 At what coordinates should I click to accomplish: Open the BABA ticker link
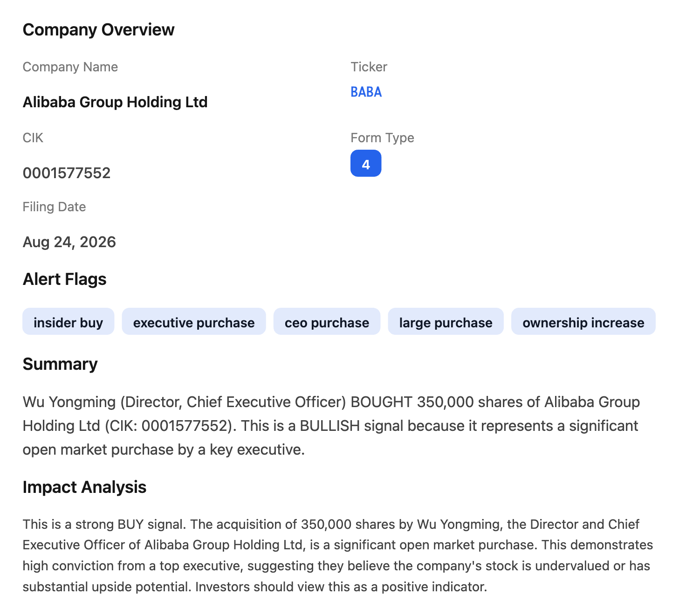(x=366, y=92)
